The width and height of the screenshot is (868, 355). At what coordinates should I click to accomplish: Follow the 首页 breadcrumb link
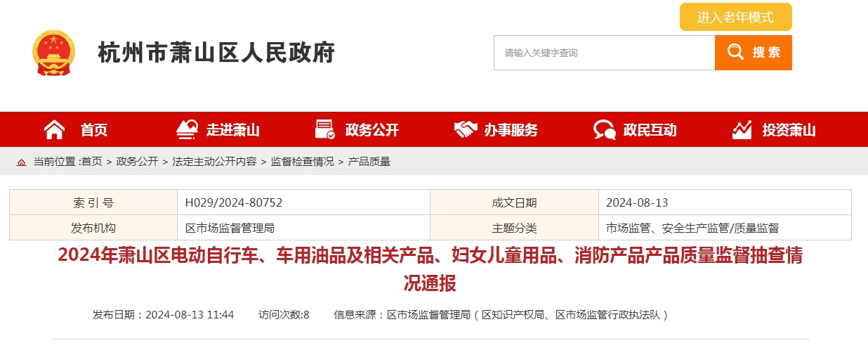[91, 162]
